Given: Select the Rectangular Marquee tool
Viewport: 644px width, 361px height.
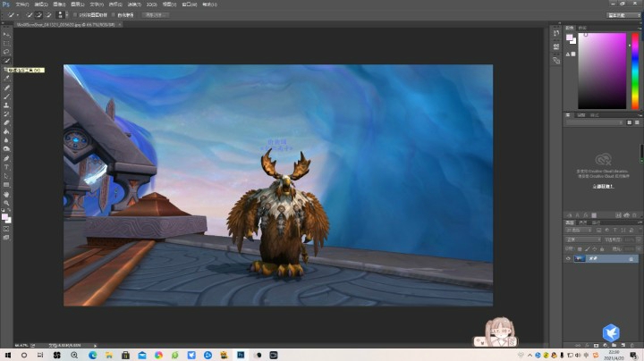Looking at the screenshot, I should click(6, 43).
